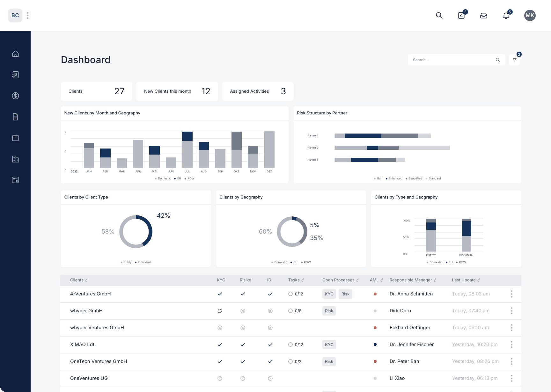The image size is (551, 392).
Task: Open the contacts book icon in the sidebar
Action: [x=15, y=75]
